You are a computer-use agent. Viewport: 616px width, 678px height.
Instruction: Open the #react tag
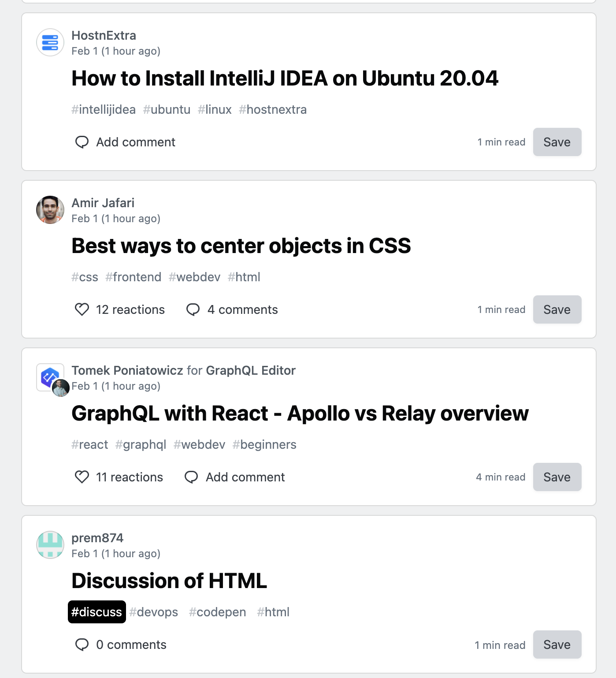coord(90,444)
